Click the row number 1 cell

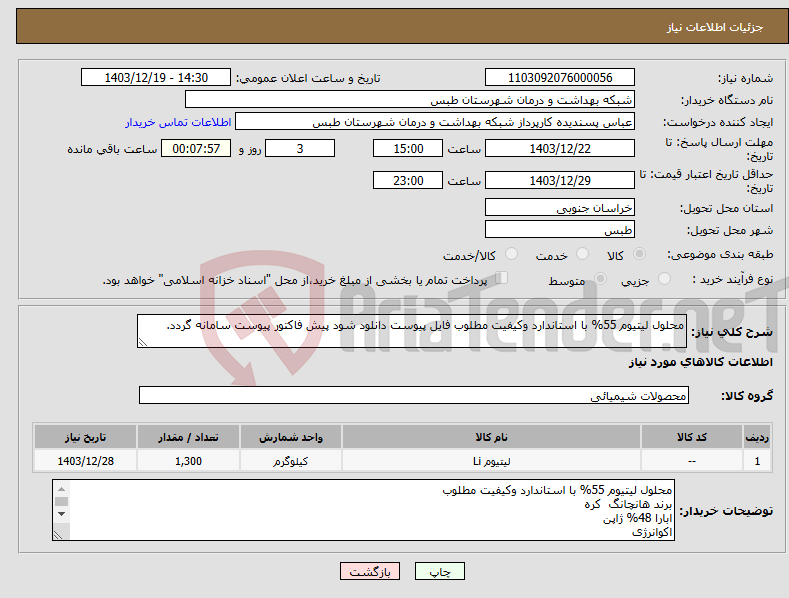coord(757,461)
